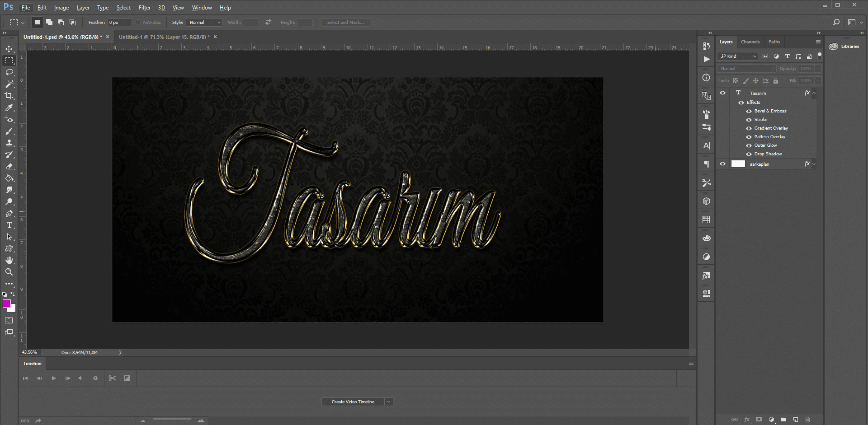
Task: Expand effects of the aarkaplan layer
Action: [x=814, y=164]
